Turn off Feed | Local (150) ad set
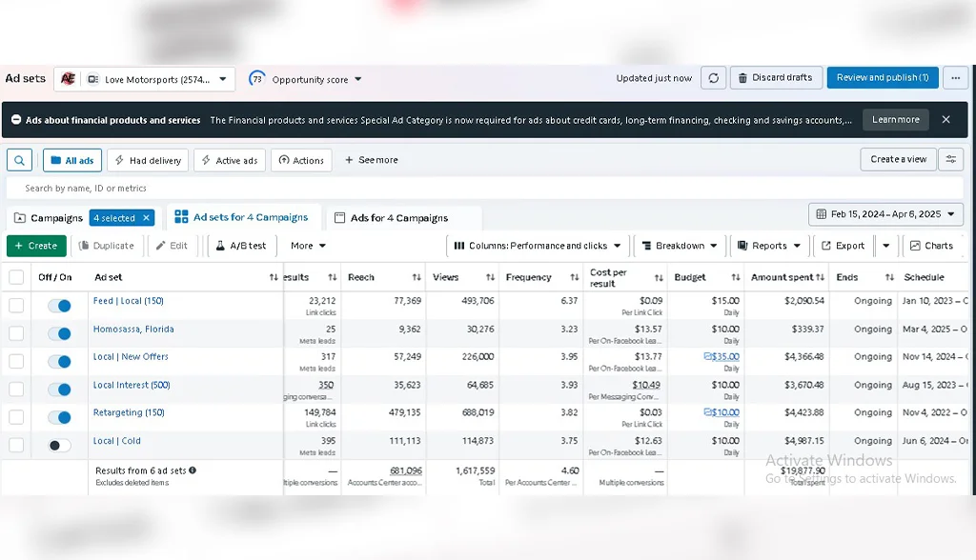This screenshot has width=976, height=560. point(59,306)
